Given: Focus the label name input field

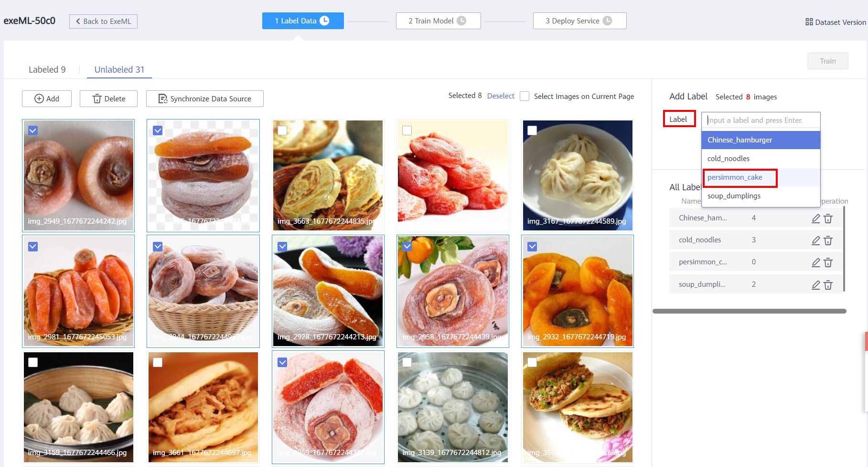Looking at the screenshot, I should (761, 120).
